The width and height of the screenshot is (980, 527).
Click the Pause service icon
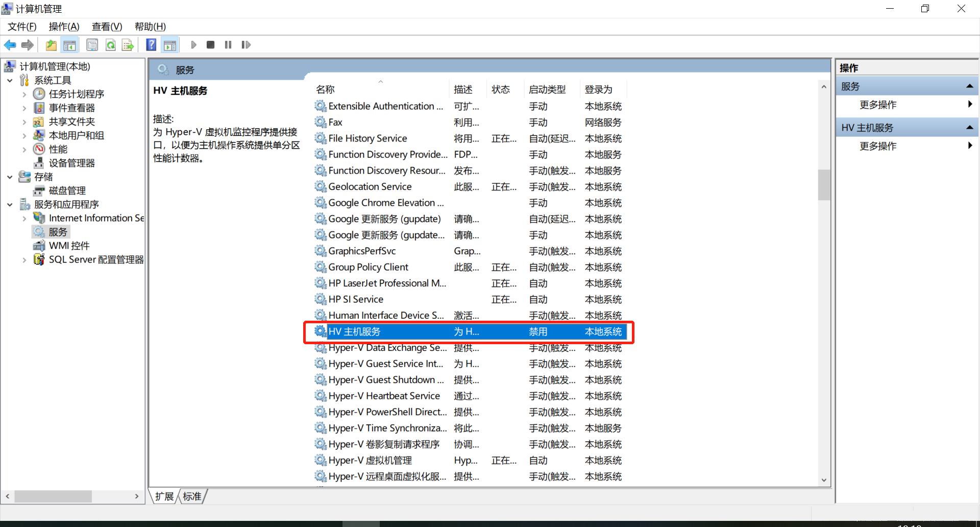click(x=228, y=45)
